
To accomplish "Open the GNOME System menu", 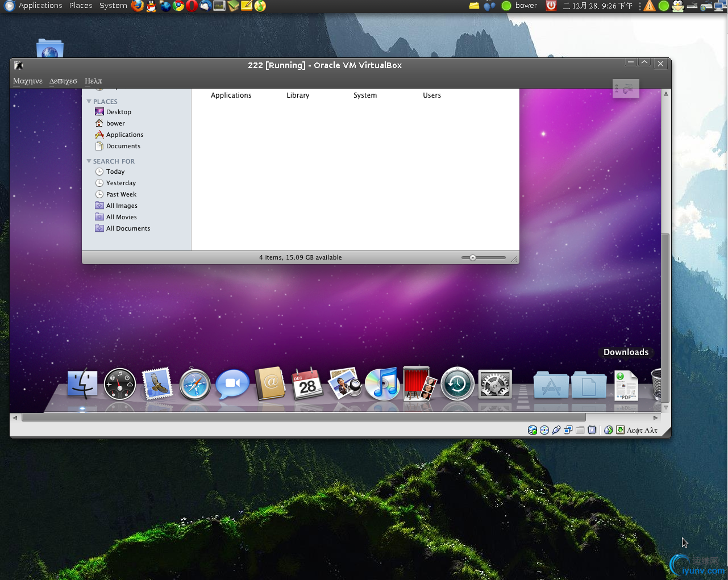I will [113, 6].
